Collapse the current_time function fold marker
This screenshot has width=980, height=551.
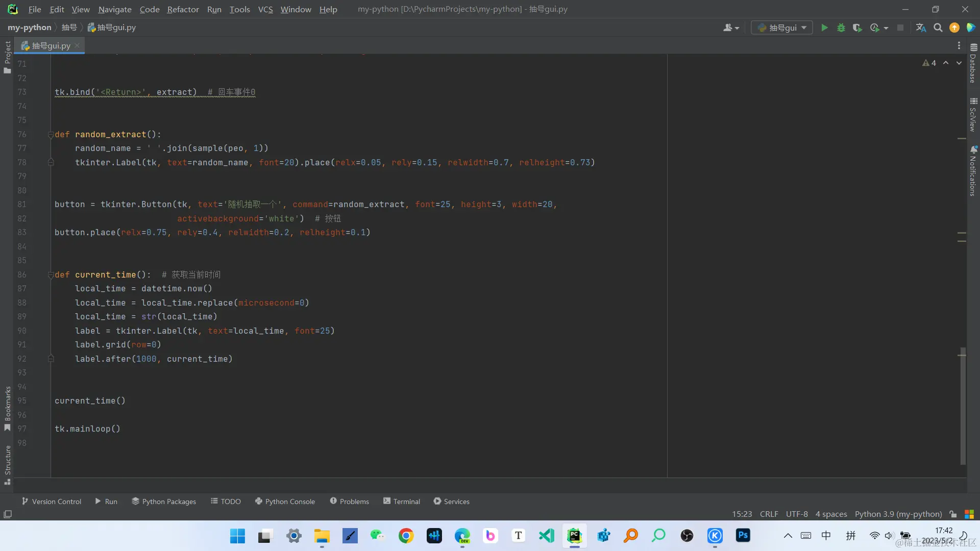(51, 275)
